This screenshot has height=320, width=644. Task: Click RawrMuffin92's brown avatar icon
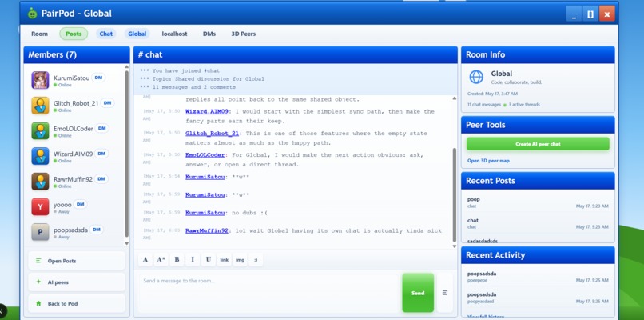click(40, 182)
